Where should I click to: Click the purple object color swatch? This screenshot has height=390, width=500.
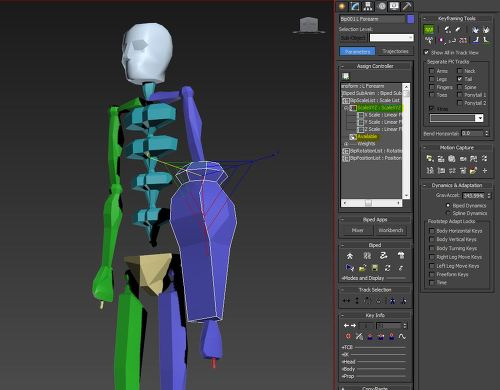410,19
